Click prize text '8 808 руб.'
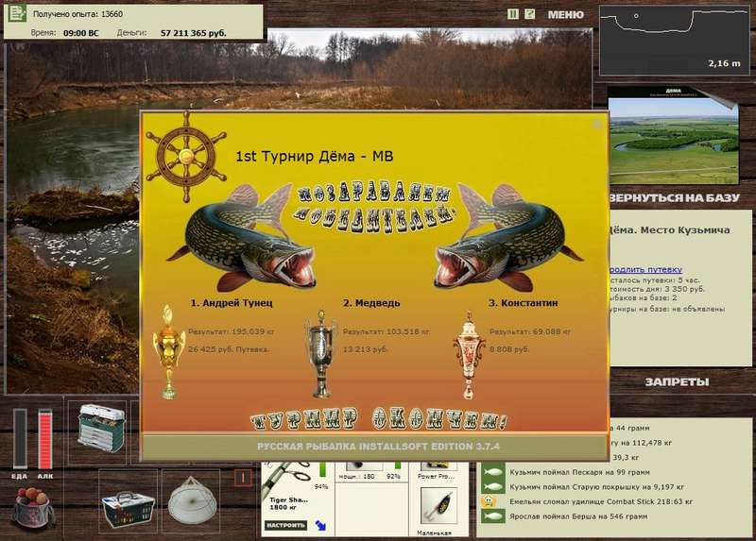The image size is (756, 541). [x=509, y=349]
